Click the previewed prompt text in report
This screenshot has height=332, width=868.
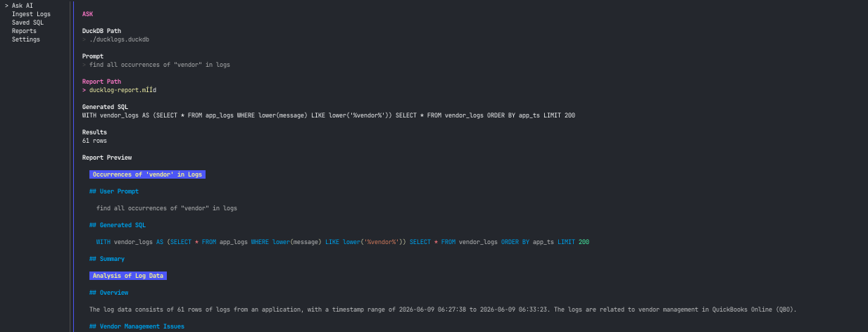tap(167, 208)
